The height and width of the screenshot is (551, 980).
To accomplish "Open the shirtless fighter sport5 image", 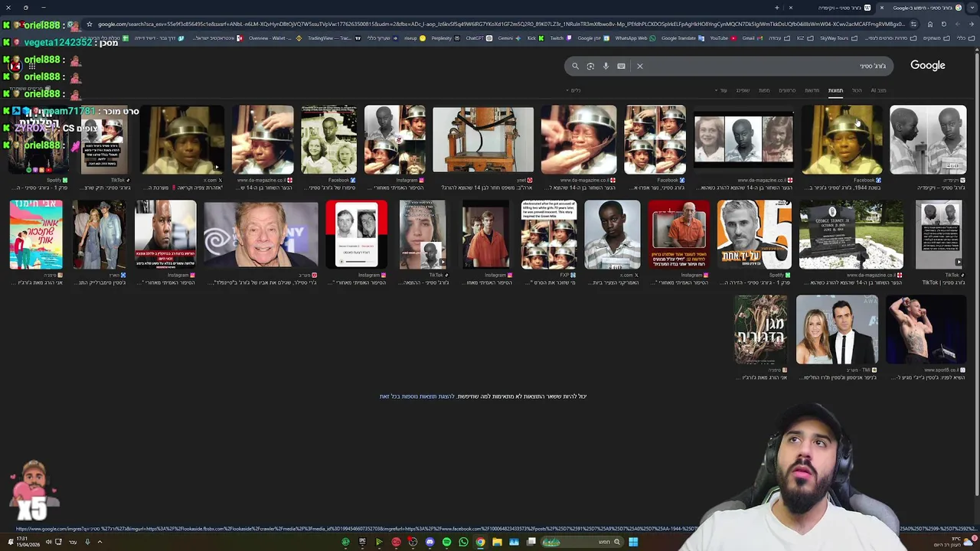I will (926, 330).
